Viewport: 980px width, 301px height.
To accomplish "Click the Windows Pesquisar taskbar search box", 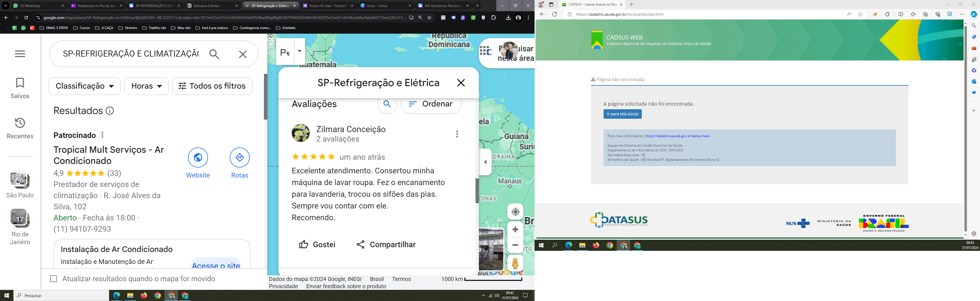I will (x=61, y=296).
